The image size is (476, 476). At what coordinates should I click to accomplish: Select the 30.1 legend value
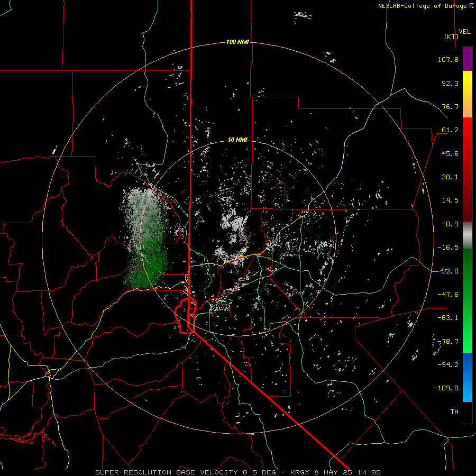click(x=450, y=177)
